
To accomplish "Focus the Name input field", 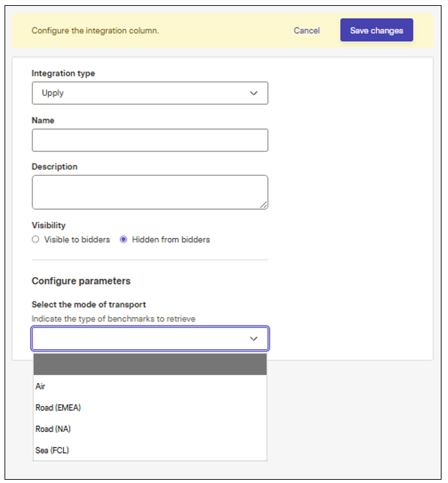I will [x=150, y=140].
